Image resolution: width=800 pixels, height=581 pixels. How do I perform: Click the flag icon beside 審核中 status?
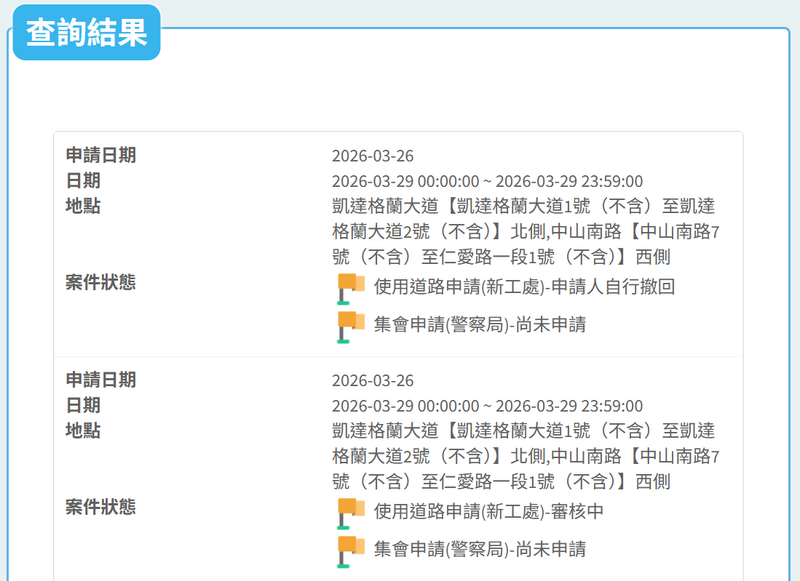351,513
